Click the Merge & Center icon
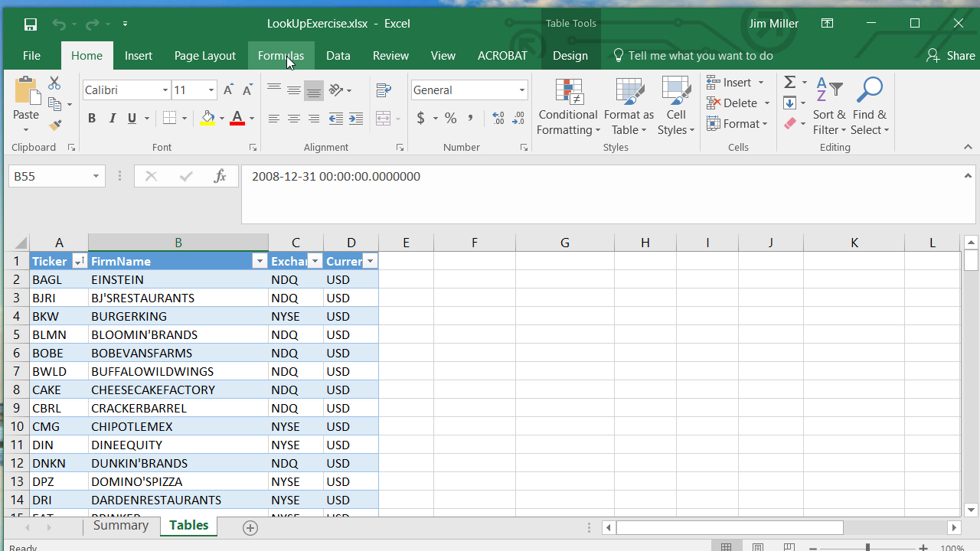 pyautogui.click(x=384, y=119)
